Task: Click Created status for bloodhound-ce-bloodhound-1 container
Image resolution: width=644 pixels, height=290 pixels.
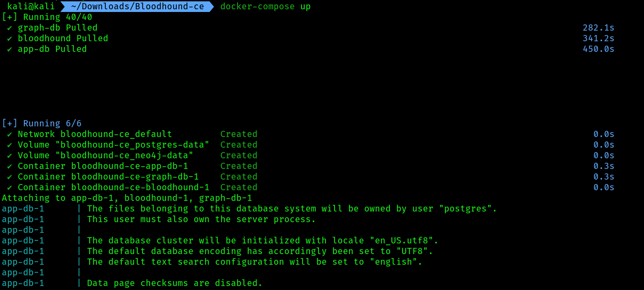Action: click(x=239, y=188)
